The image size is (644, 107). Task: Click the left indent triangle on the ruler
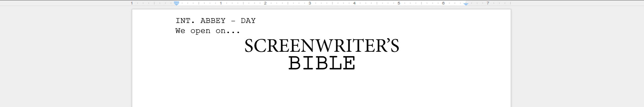[177, 4]
